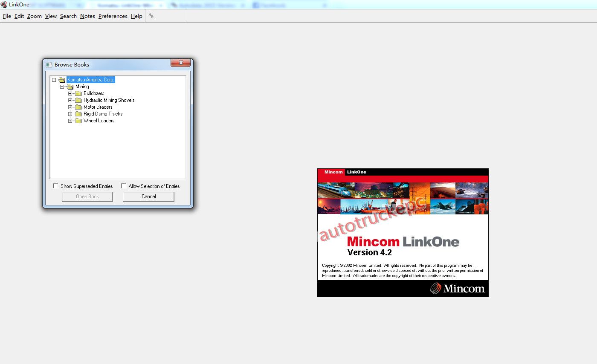Screen dimensions: 597x364
Task: Select the Motor Graders label
Action: click(x=98, y=107)
